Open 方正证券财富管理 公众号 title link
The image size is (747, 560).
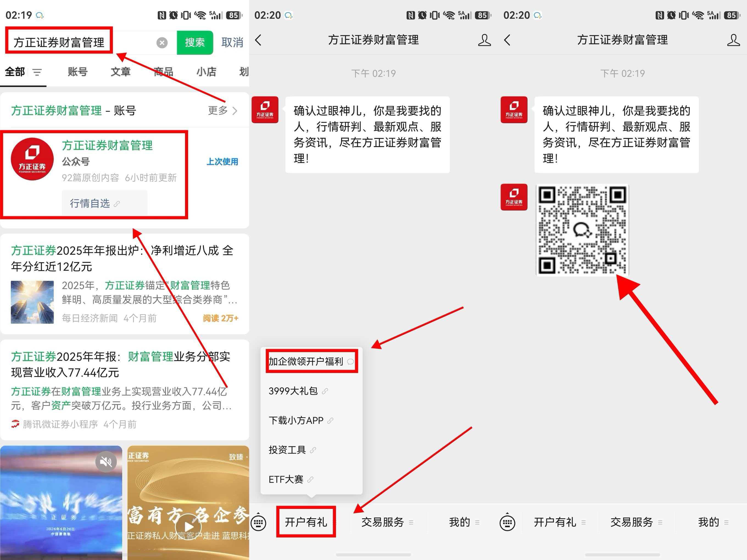click(107, 145)
